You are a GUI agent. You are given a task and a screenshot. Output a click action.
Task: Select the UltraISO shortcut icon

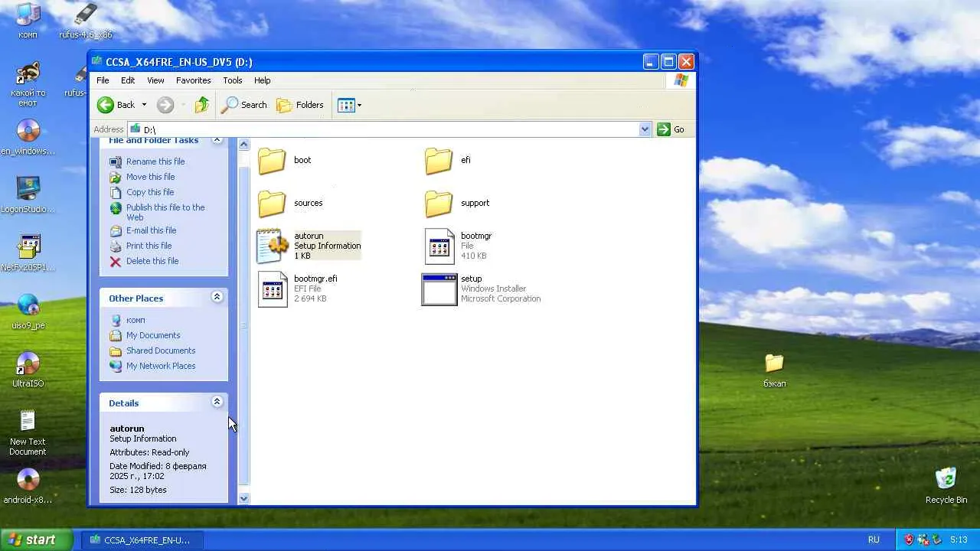pos(28,370)
